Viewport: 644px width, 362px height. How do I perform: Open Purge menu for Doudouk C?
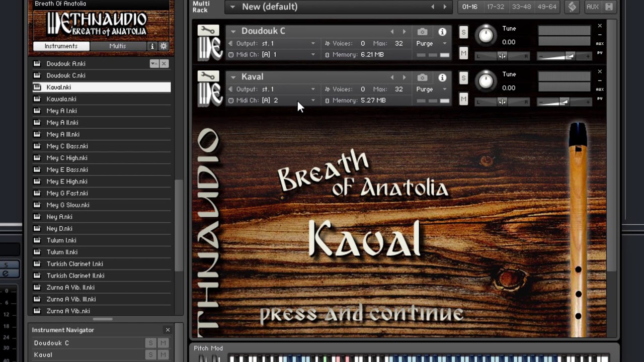[431, 44]
